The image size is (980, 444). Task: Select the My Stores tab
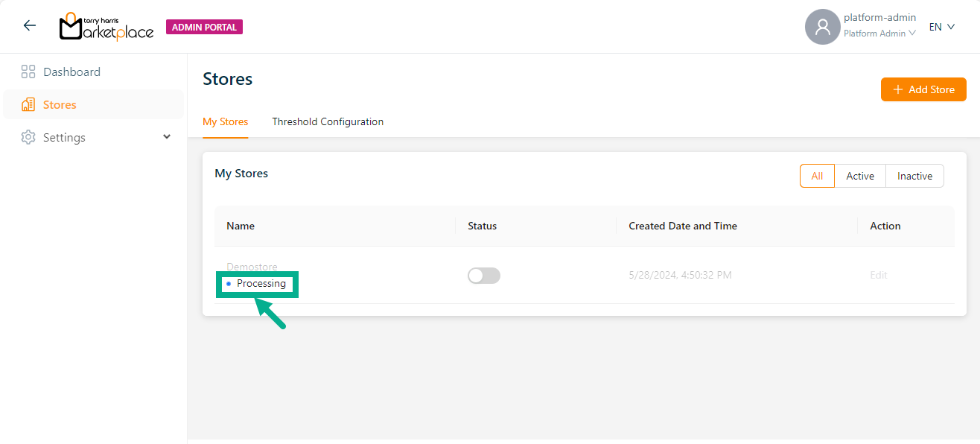coord(225,121)
